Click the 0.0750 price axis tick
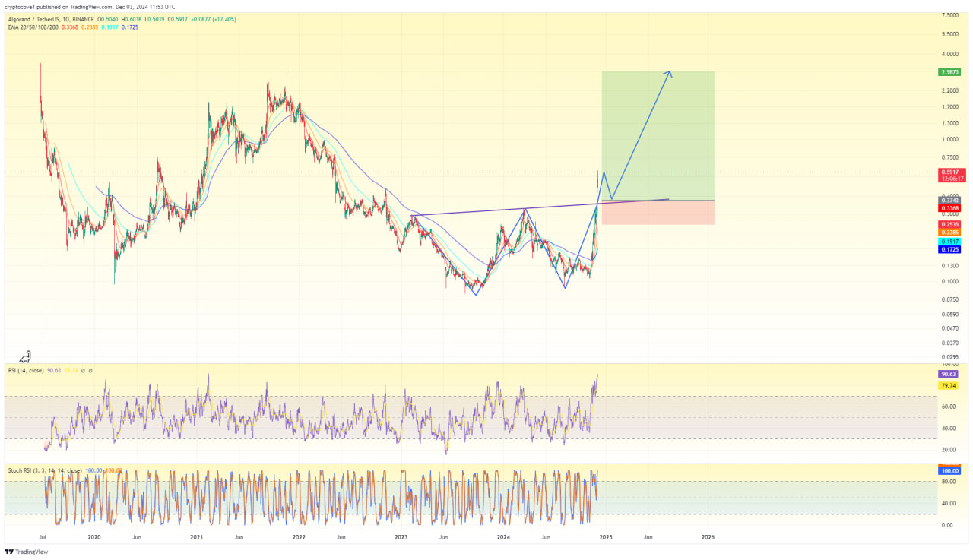 point(949,299)
